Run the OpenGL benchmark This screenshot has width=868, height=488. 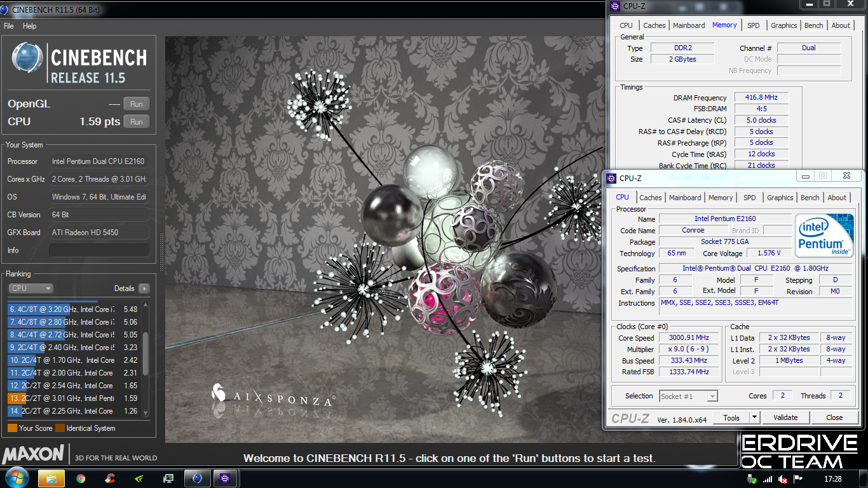click(x=137, y=104)
